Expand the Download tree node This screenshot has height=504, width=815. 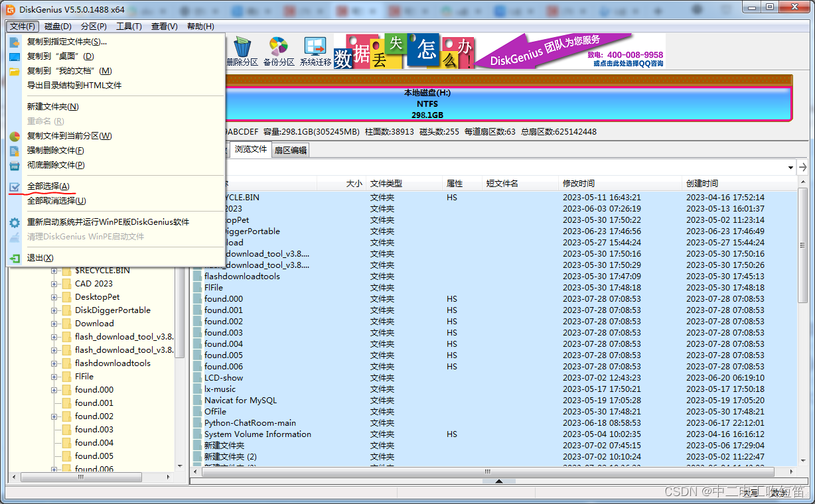[x=54, y=324]
